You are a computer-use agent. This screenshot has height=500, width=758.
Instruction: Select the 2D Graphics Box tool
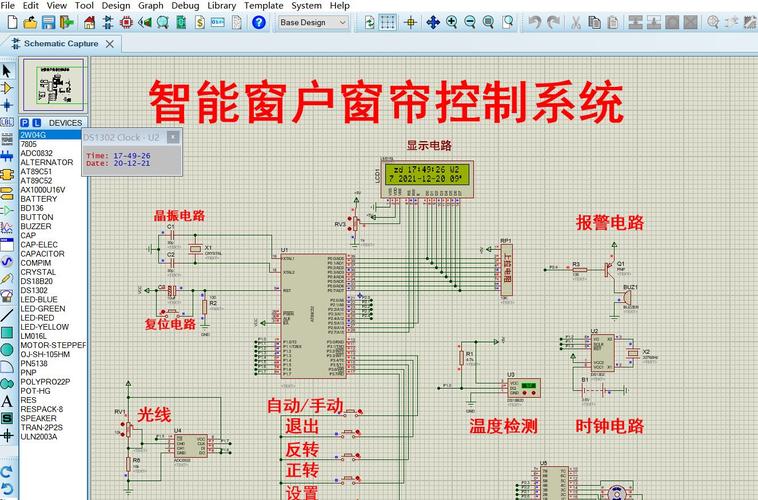(7, 332)
